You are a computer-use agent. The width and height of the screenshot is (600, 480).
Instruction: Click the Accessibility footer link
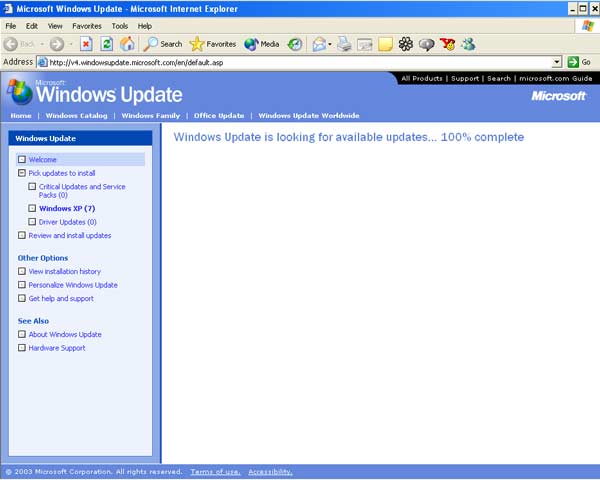pyautogui.click(x=270, y=472)
